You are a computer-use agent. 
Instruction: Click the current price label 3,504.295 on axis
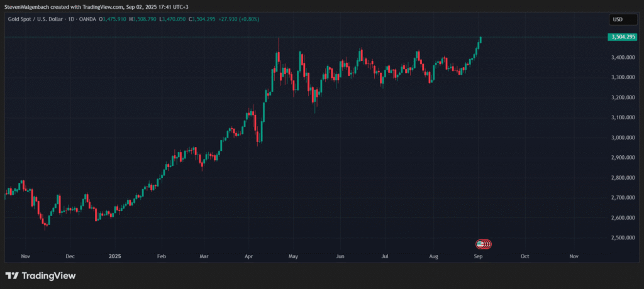pyautogui.click(x=623, y=37)
